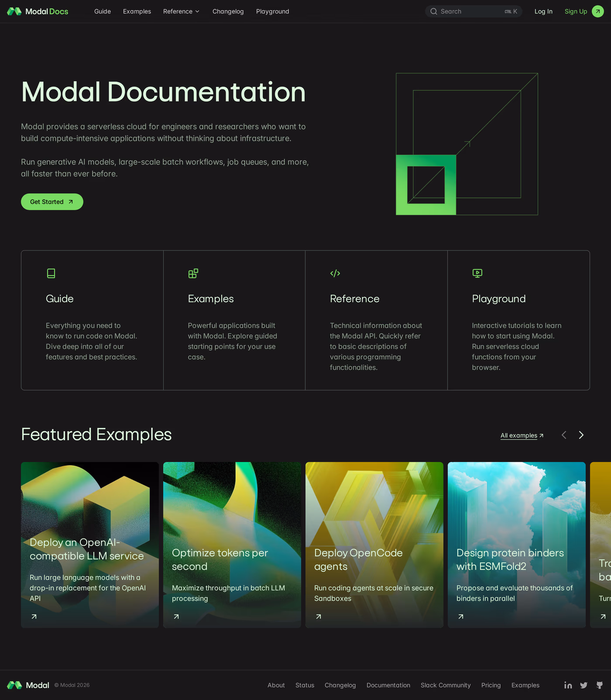
Task: Show next featured examples with right chevron
Action: (x=581, y=435)
